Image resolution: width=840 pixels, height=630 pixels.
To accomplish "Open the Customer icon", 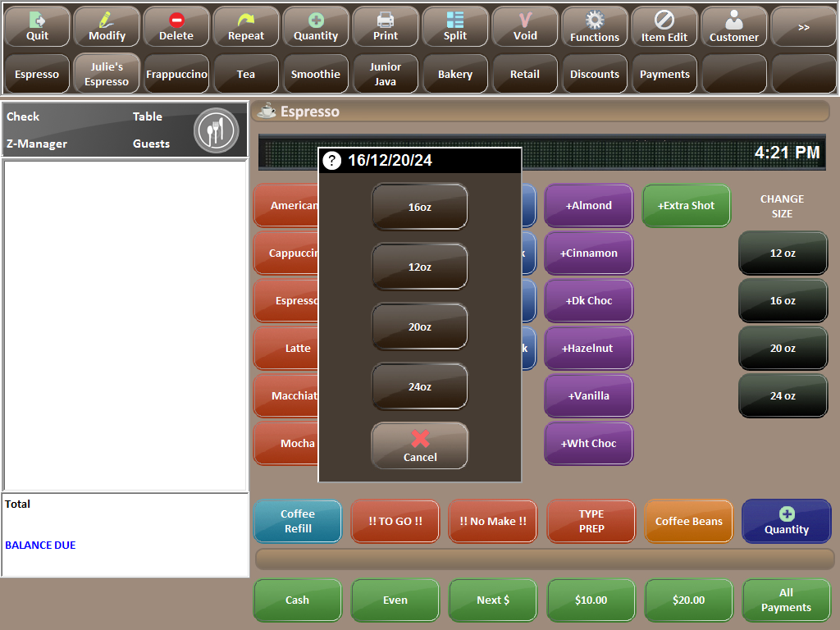I will click(x=733, y=25).
